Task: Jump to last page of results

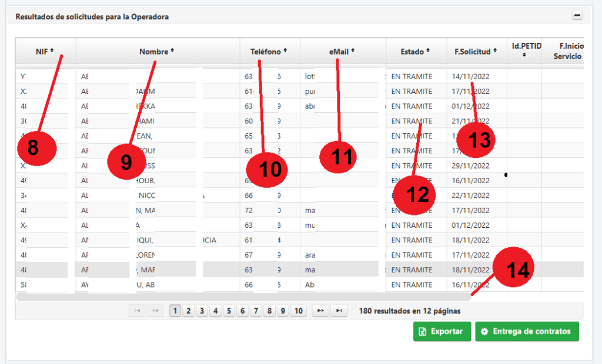Action: 339,311
